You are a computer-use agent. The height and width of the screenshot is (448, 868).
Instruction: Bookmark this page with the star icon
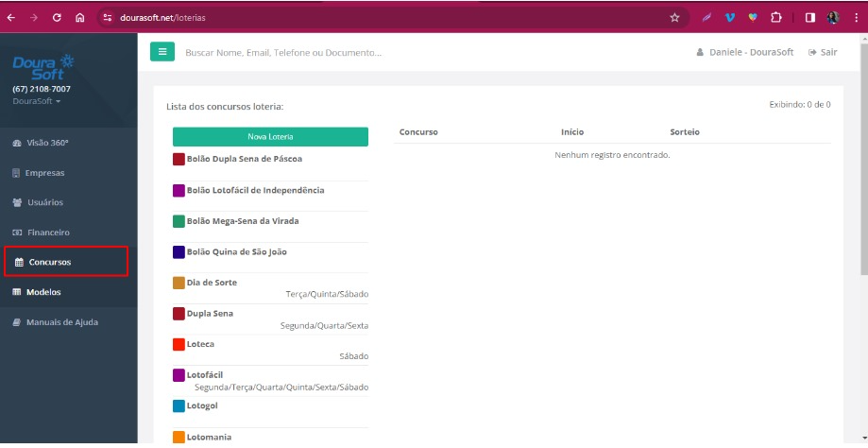point(674,17)
